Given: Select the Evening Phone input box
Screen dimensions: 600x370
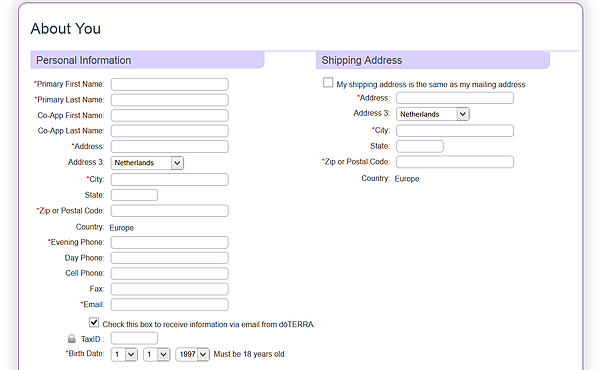Looking at the screenshot, I should pos(170,242).
